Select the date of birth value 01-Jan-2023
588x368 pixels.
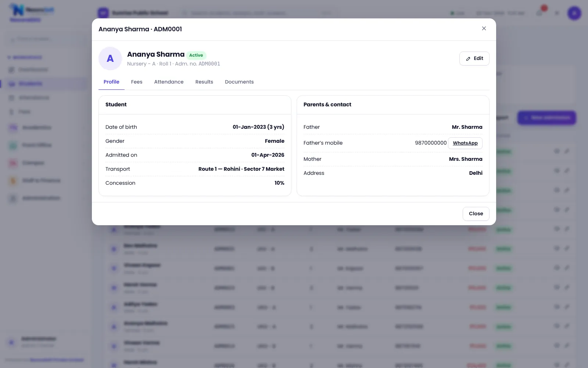(x=258, y=127)
